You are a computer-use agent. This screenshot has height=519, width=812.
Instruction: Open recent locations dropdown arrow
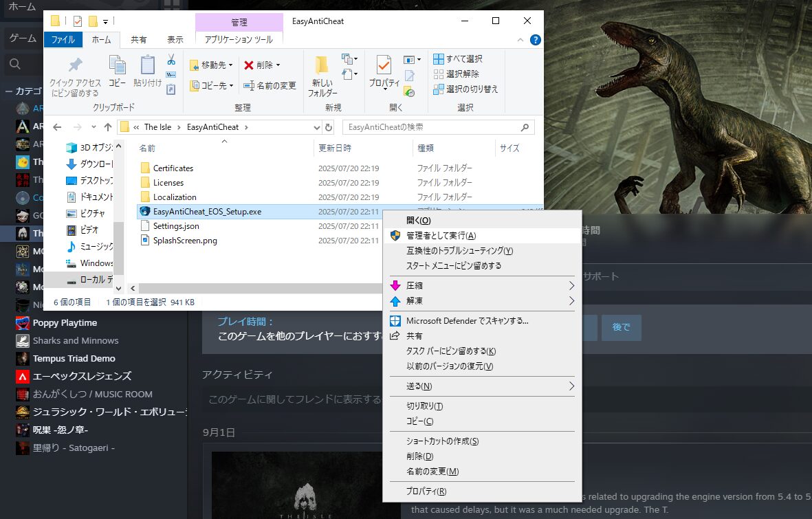pos(94,127)
